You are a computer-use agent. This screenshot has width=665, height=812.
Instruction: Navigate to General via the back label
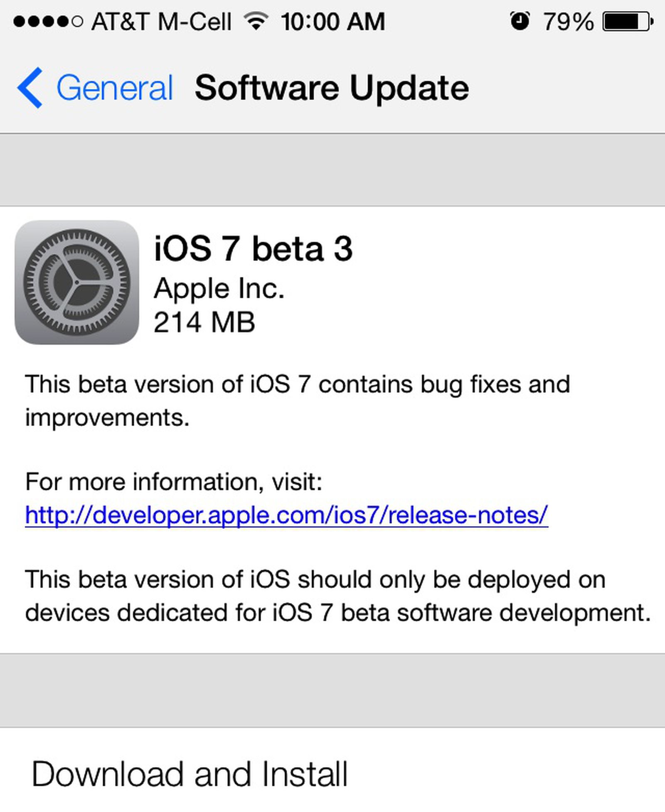(114, 87)
